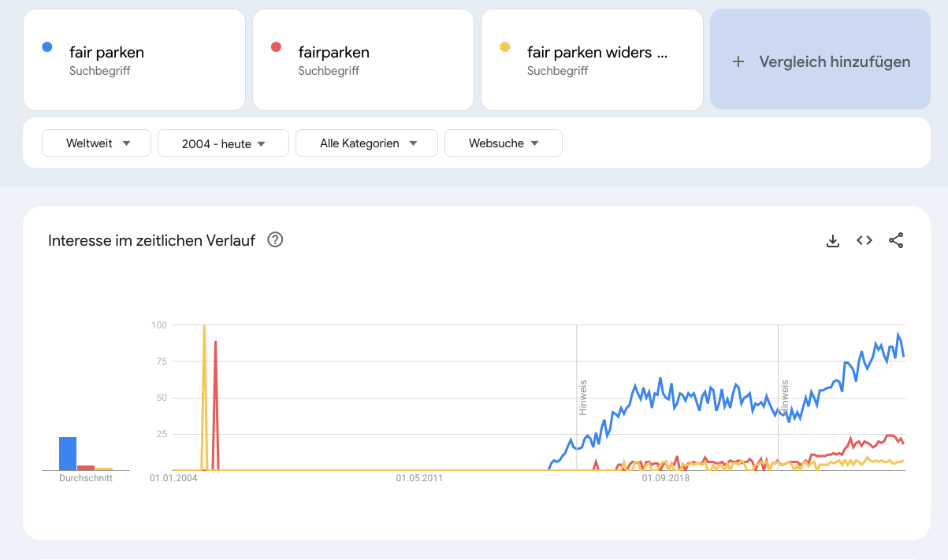Select the fair parken widers… term card

[x=597, y=53]
